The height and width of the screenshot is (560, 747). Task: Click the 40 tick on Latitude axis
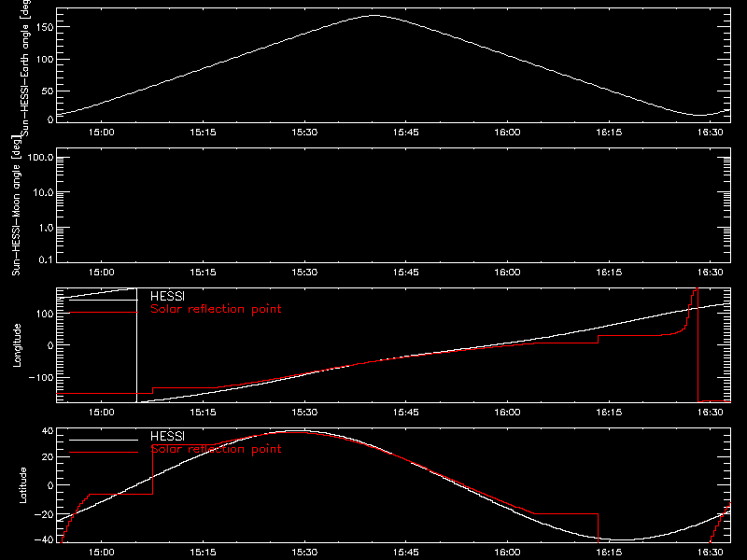pyautogui.click(x=48, y=431)
